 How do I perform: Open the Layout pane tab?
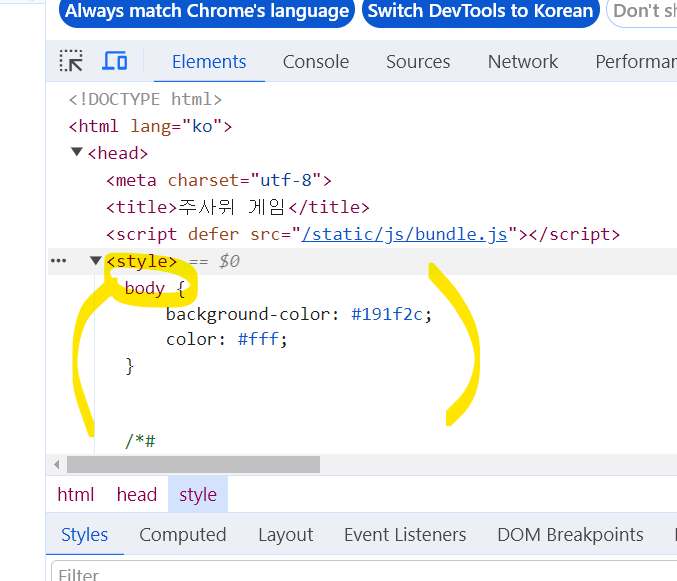(286, 534)
